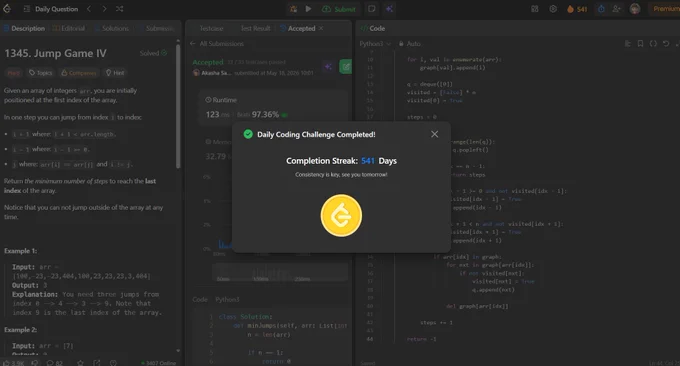
Task: Open the Topics tag
Action: click(40, 73)
